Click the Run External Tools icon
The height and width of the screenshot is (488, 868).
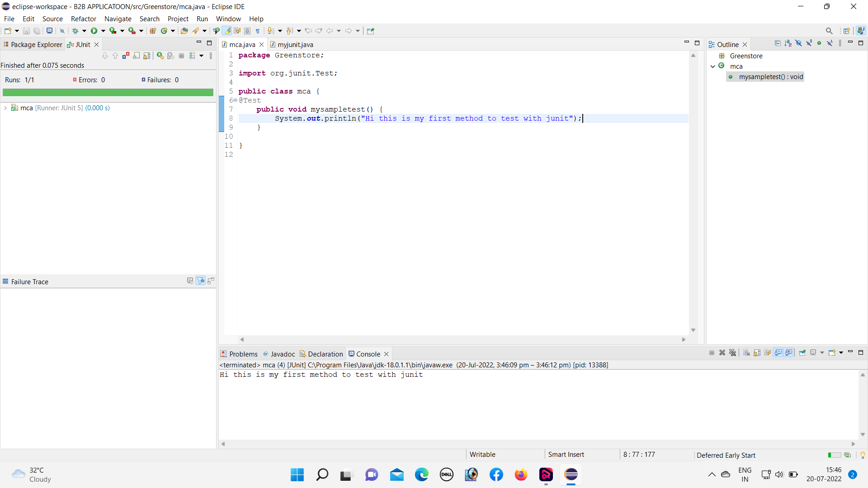coord(132,31)
